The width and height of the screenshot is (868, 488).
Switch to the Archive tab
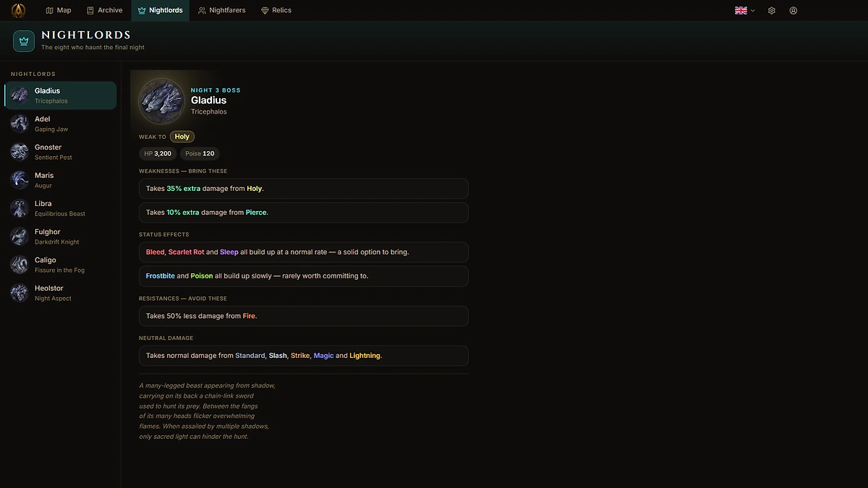click(x=104, y=10)
